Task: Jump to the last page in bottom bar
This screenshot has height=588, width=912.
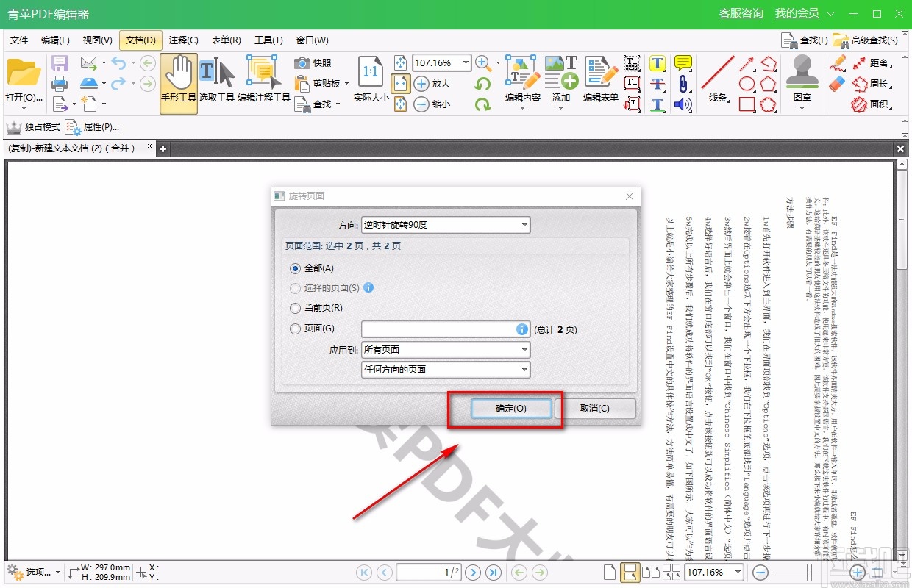Action: [494, 572]
